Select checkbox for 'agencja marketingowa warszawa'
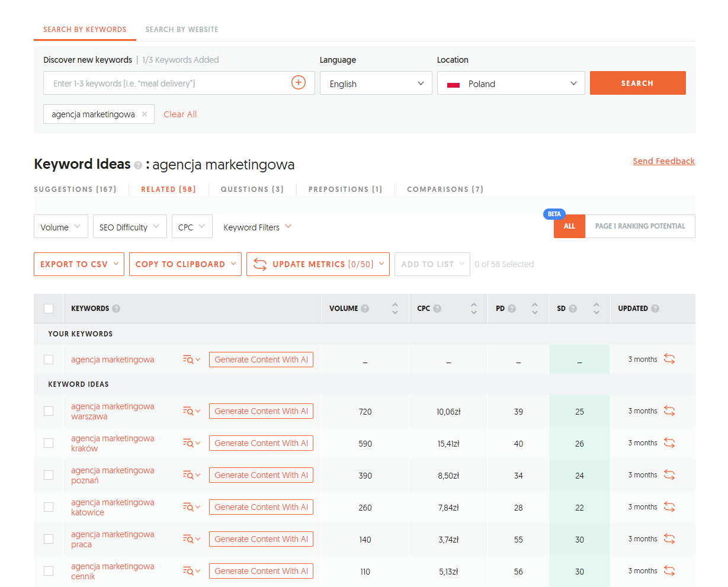728x587 pixels. click(x=49, y=411)
